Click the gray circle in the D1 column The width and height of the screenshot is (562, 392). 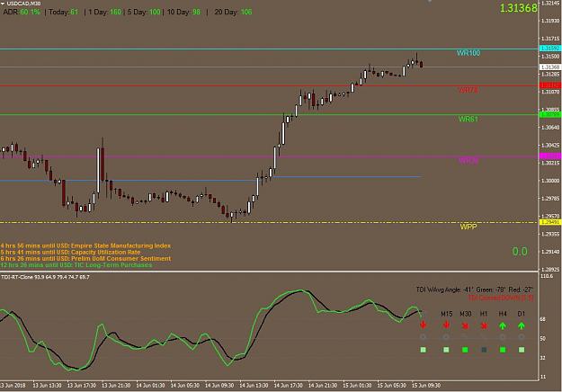(x=522, y=337)
